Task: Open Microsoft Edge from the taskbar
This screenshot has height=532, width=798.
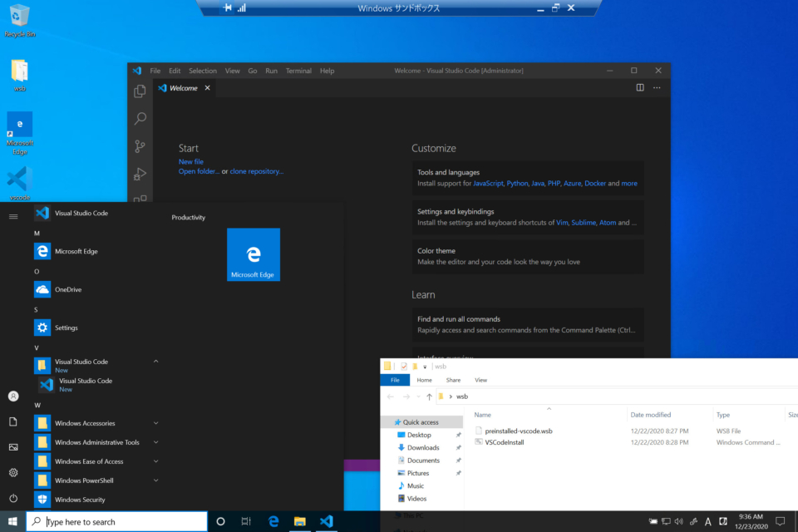Action: 273,521
